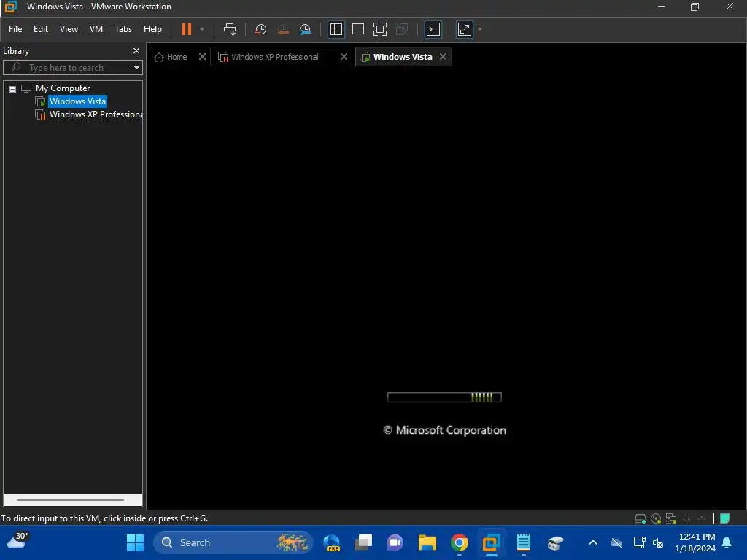The image size is (747, 560).
Task: Open the Tabs menu
Action: pos(123,29)
